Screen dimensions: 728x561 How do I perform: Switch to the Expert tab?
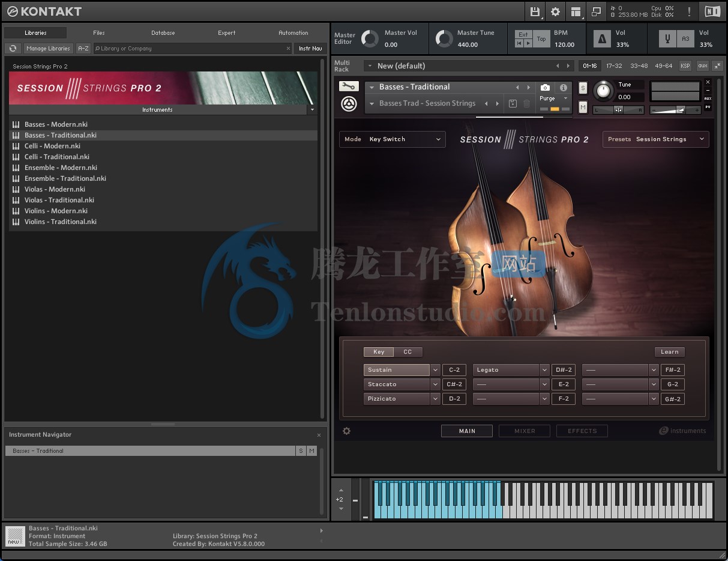pyautogui.click(x=227, y=33)
